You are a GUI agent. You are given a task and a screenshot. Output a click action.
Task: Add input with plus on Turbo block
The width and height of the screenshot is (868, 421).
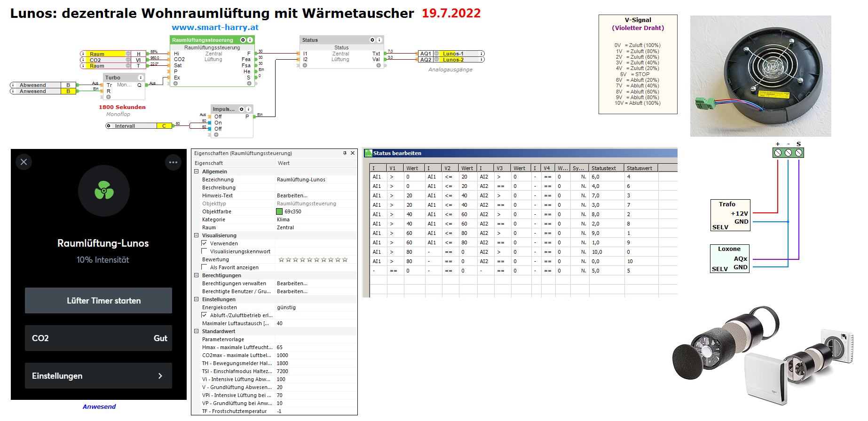point(108,97)
